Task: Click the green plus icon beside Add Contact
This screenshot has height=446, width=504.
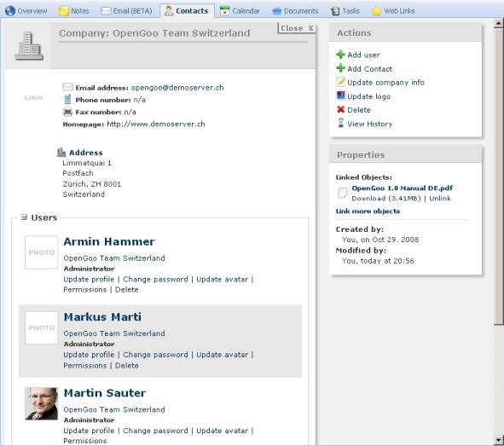Action: pyautogui.click(x=340, y=68)
